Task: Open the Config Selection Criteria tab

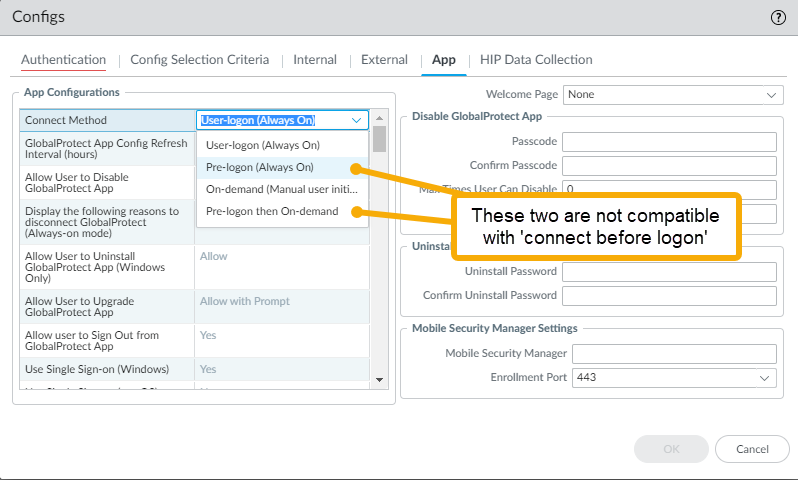Action: pyautogui.click(x=200, y=60)
